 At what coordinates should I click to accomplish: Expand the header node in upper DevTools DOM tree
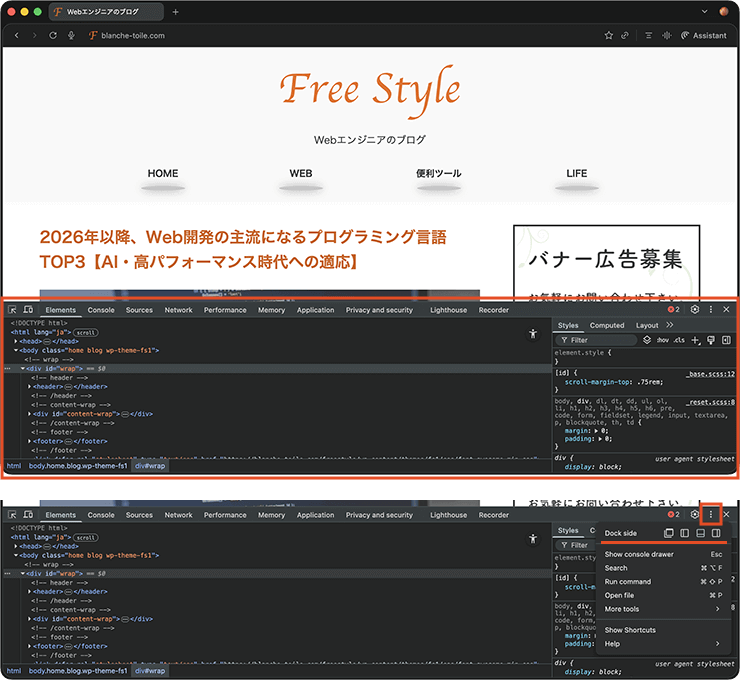29,386
